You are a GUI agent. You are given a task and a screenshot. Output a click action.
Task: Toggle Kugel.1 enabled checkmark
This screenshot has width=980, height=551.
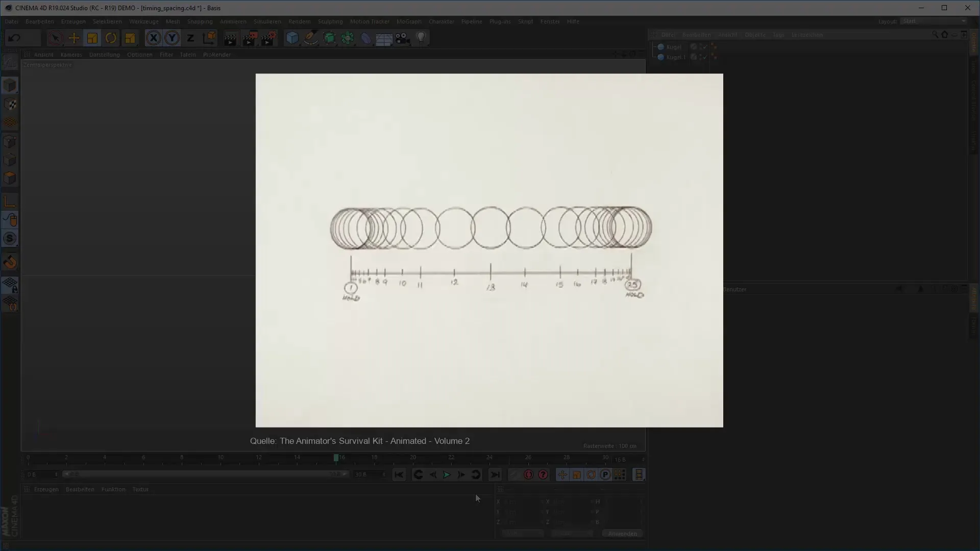[x=705, y=57]
